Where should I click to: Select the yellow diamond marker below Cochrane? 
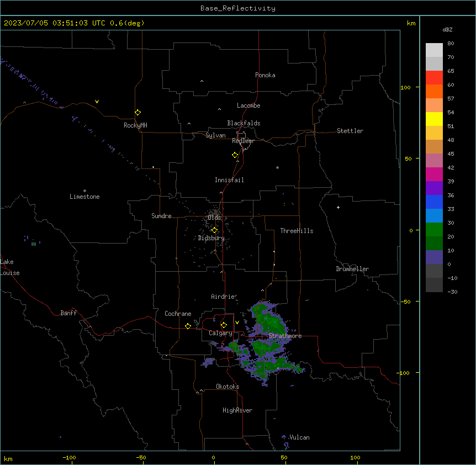[188, 326]
